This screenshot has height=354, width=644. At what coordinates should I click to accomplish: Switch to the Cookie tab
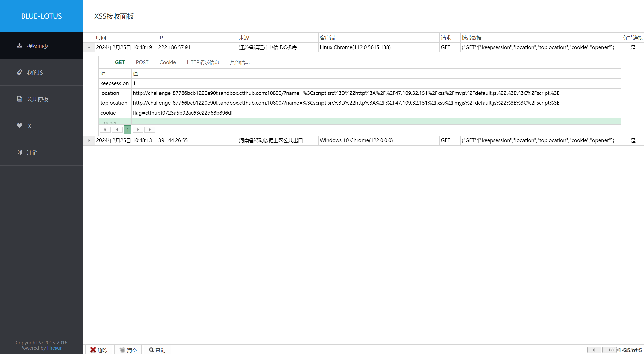[x=168, y=62]
